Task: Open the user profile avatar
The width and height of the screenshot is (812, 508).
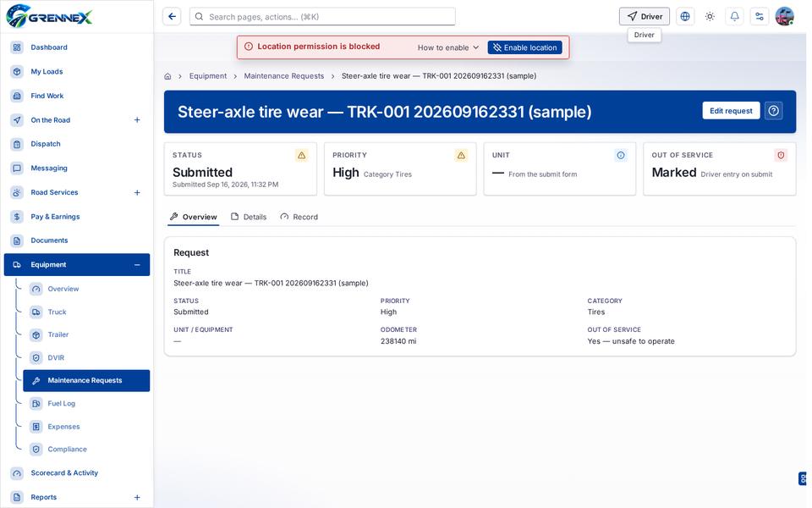Action: pos(785,17)
